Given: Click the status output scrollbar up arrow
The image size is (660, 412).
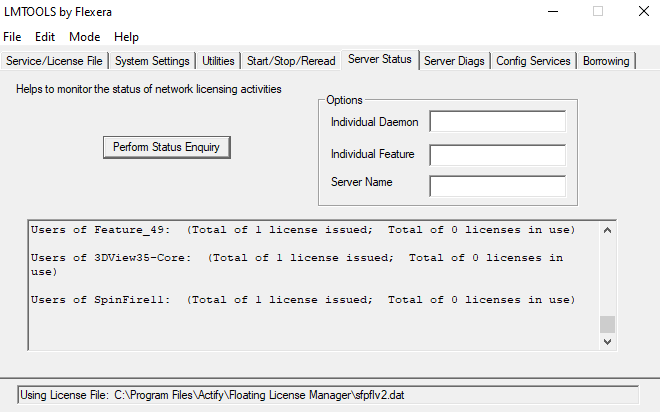Looking at the screenshot, I should [x=607, y=230].
